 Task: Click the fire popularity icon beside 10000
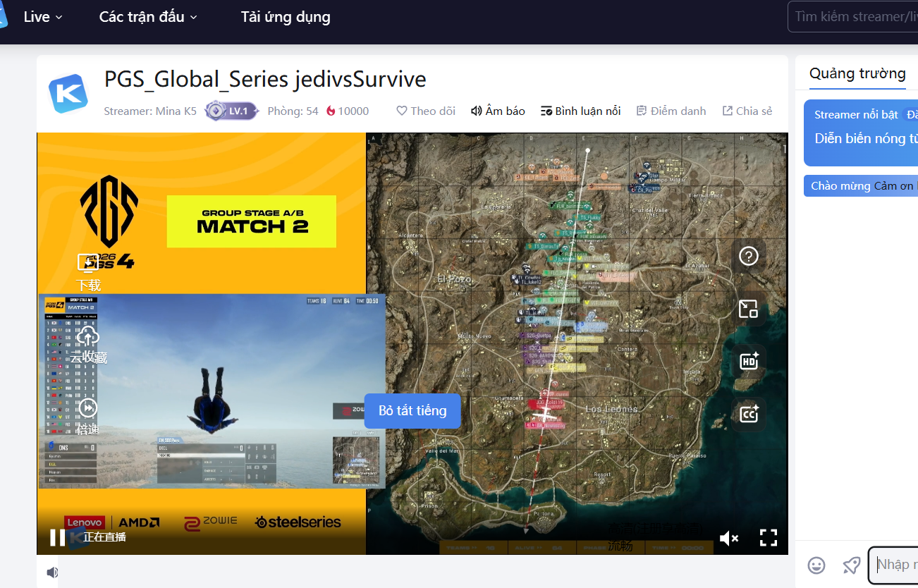331,111
